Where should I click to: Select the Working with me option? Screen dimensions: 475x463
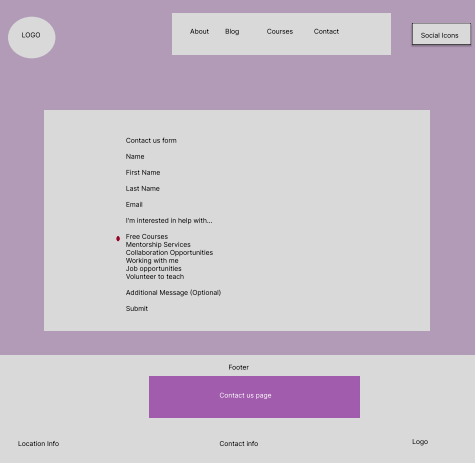pyautogui.click(x=152, y=260)
